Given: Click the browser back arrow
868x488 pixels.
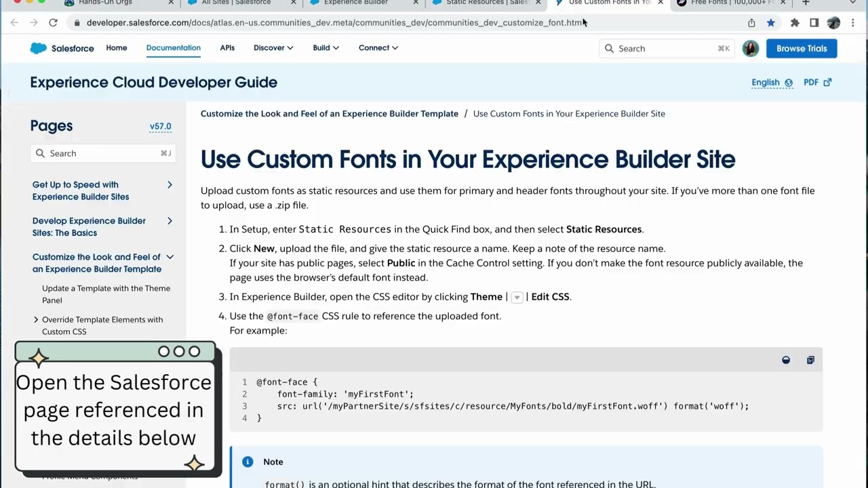Looking at the screenshot, I should tap(14, 22).
